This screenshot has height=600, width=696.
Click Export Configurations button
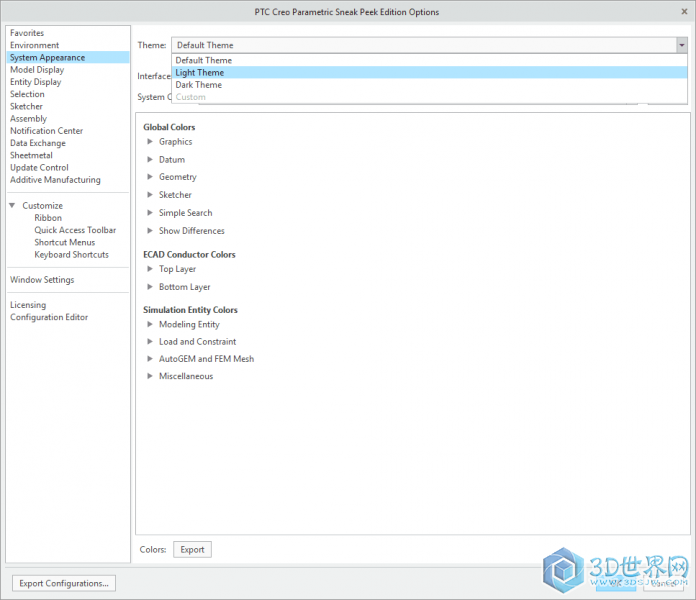[64, 583]
